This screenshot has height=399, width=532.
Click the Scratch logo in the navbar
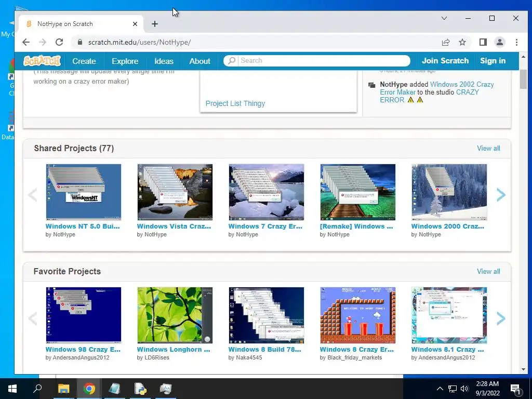42,61
